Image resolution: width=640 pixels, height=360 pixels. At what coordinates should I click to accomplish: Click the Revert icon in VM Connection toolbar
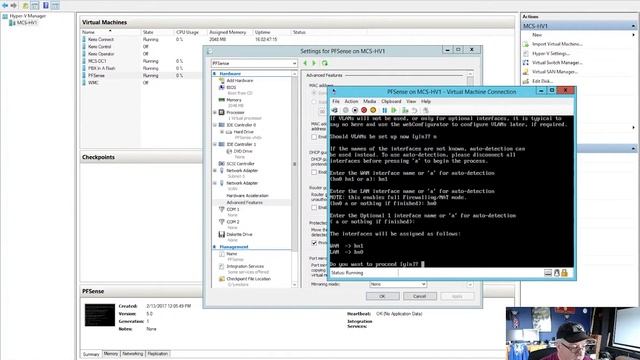[x=414, y=110]
